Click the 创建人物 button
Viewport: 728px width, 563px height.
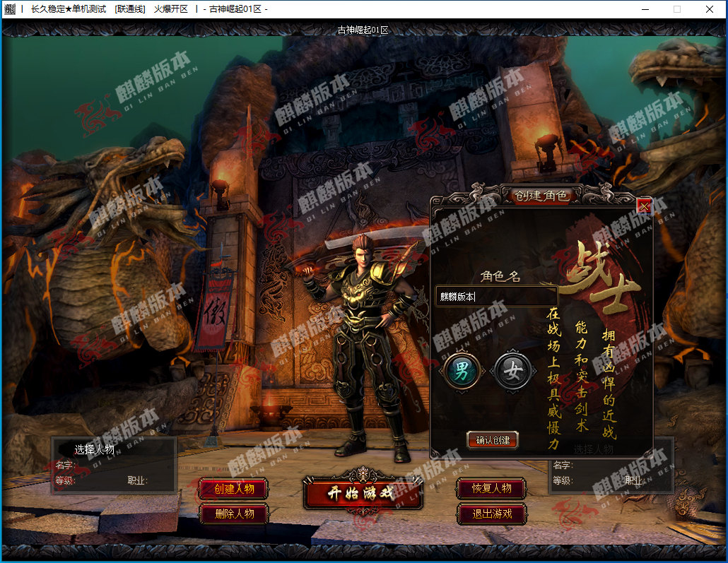pos(233,489)
